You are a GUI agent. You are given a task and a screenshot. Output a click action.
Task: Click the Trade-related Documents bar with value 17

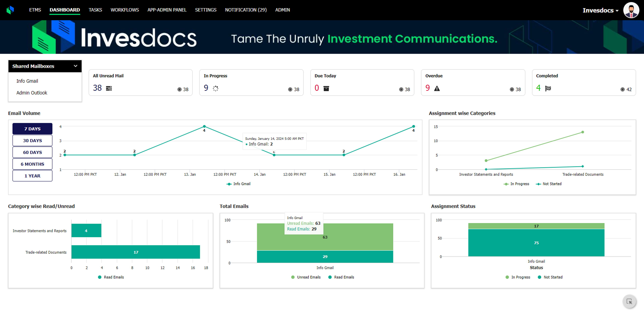tap(136, 252)
